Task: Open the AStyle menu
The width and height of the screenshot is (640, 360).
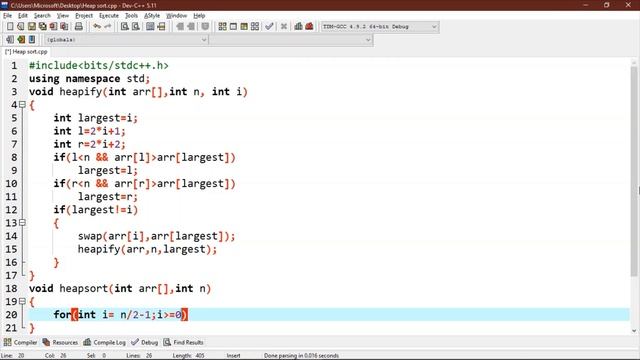Action: click(x=152, y=16)
